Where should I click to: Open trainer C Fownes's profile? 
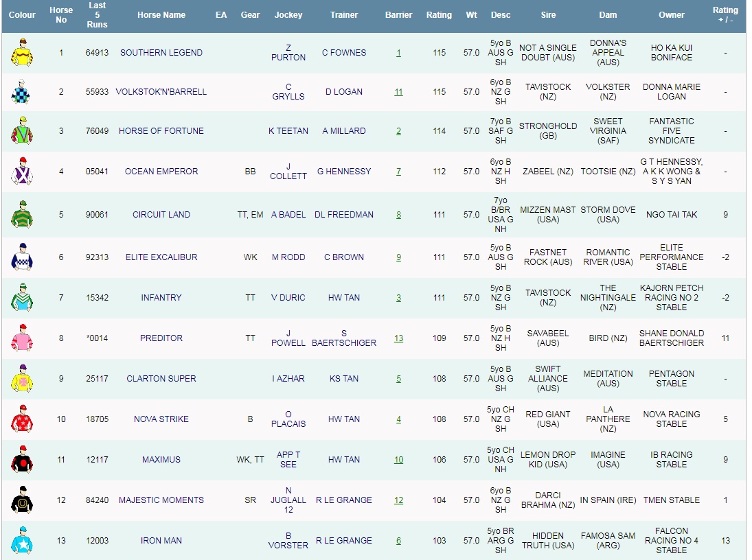tap(344, 53)
